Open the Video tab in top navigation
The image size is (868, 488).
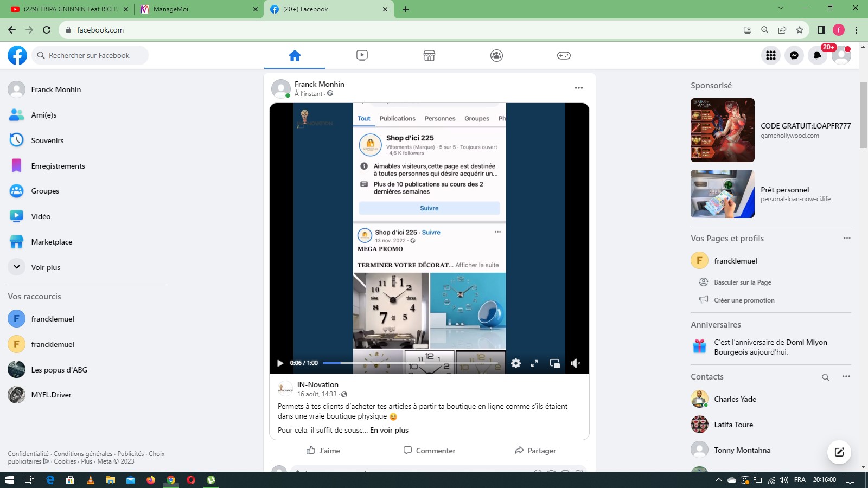362,55
